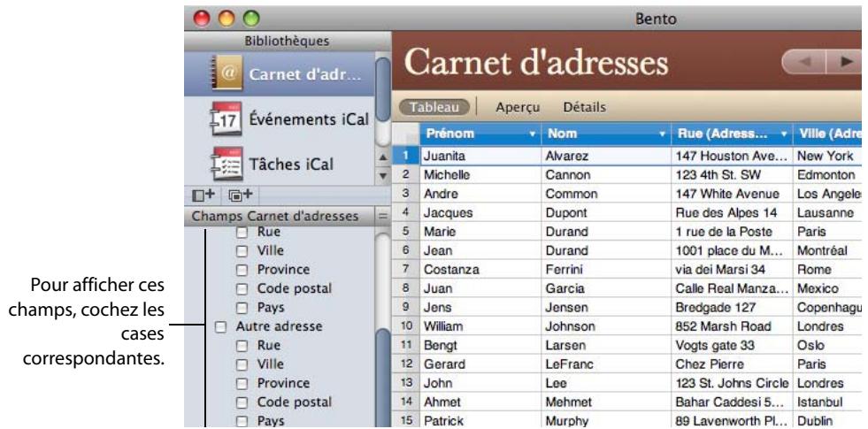
Task: Check Ville checkbox under Autre adresse
Action: coord(242,364)
